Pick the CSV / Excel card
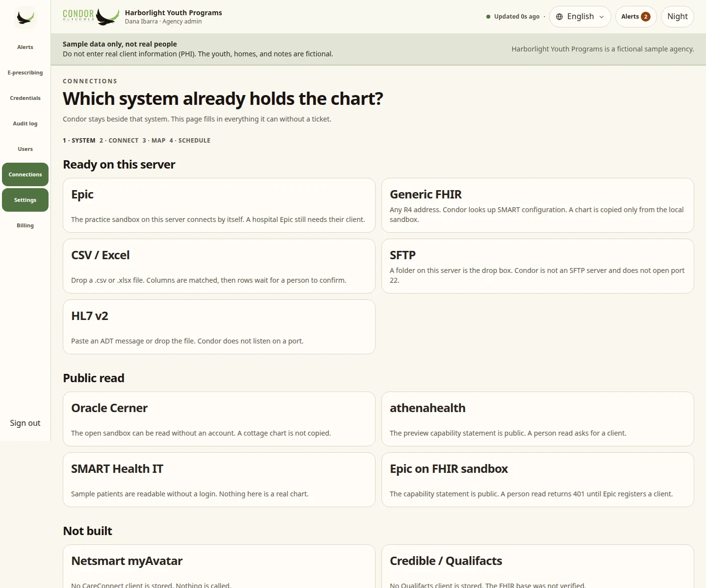This screenshot has height=588, width=706. (219, 266)
